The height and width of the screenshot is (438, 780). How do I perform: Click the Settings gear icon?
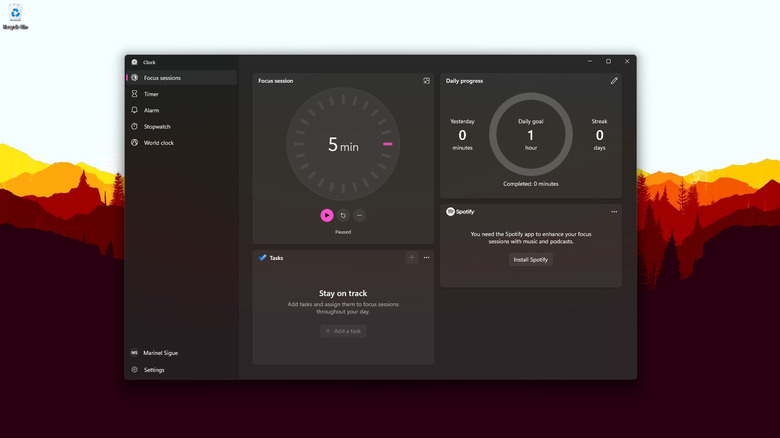point(134,370)
